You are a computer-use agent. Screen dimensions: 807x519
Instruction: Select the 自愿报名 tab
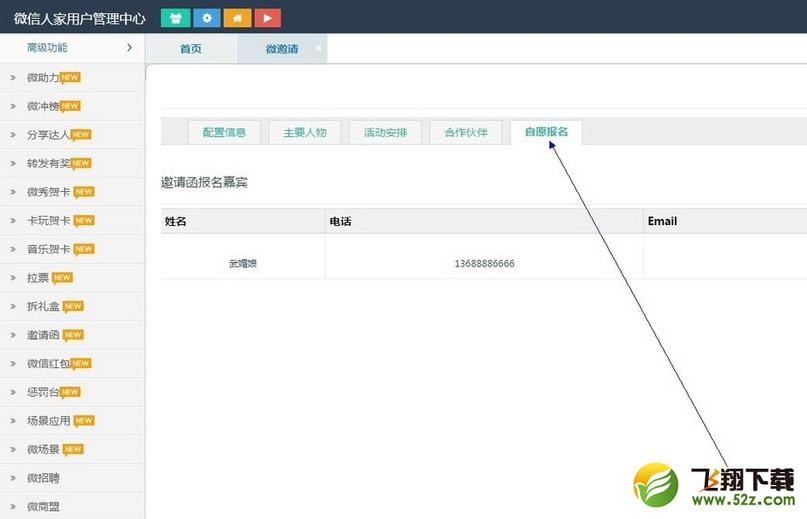[x=546, y=132]
